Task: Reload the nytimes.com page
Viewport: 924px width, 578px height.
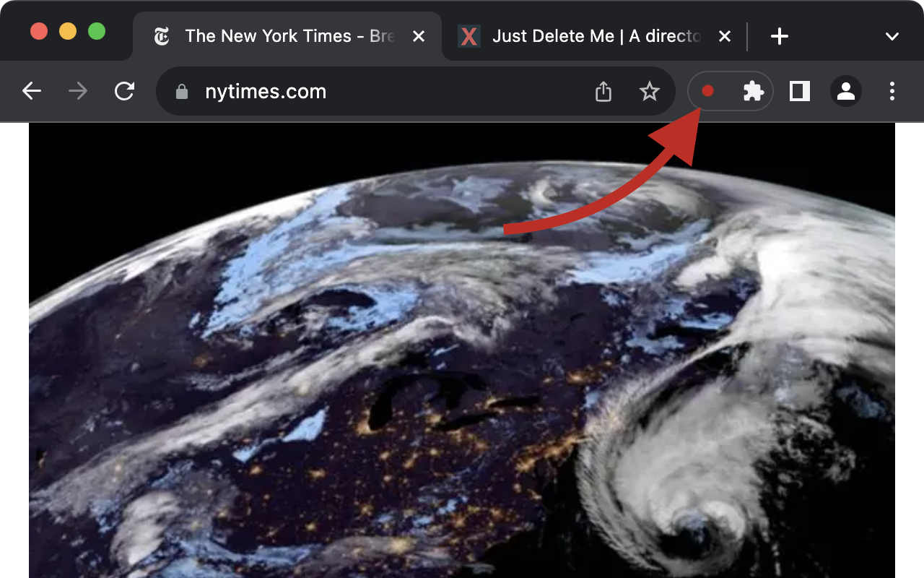Action: 125,91
